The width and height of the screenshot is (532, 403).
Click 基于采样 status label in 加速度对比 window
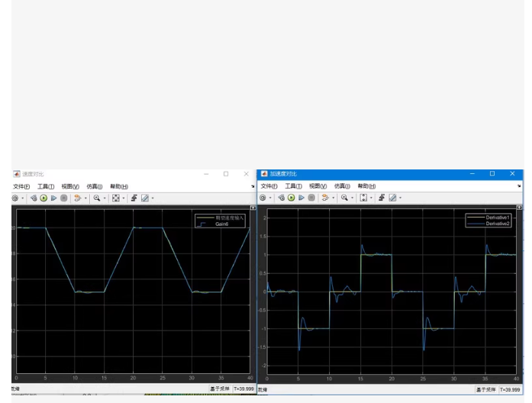(x=486, y=390)
